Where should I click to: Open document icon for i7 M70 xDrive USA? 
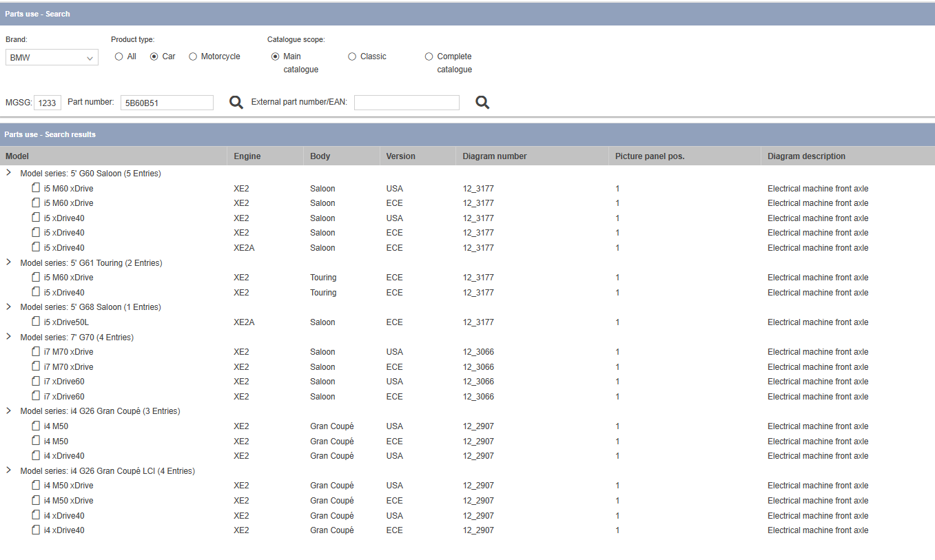36,351
